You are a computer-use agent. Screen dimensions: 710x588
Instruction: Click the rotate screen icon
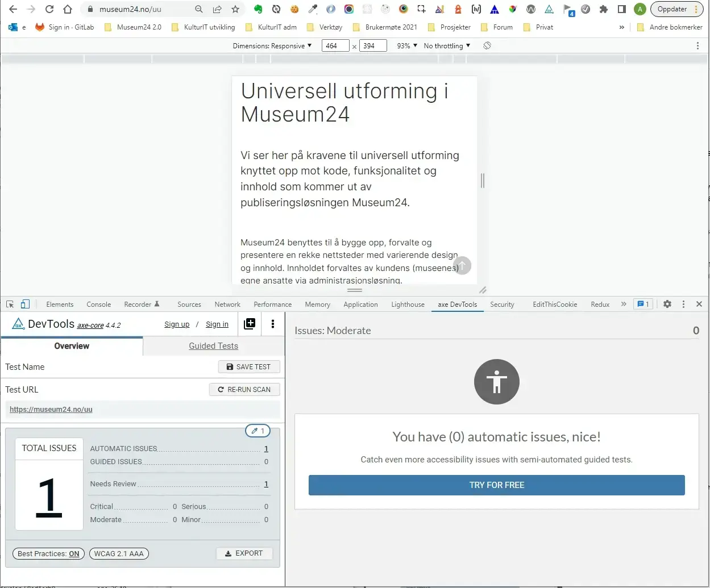coord(487,46)
